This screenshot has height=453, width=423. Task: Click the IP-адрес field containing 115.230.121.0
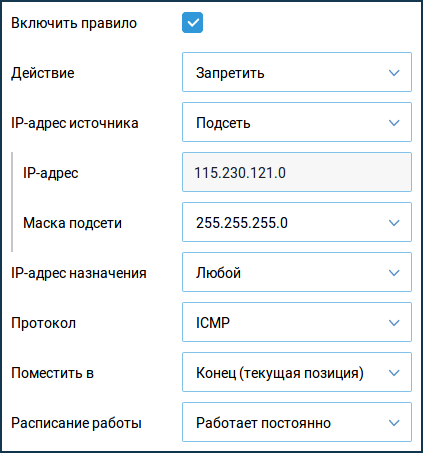(x=297, y=172)
